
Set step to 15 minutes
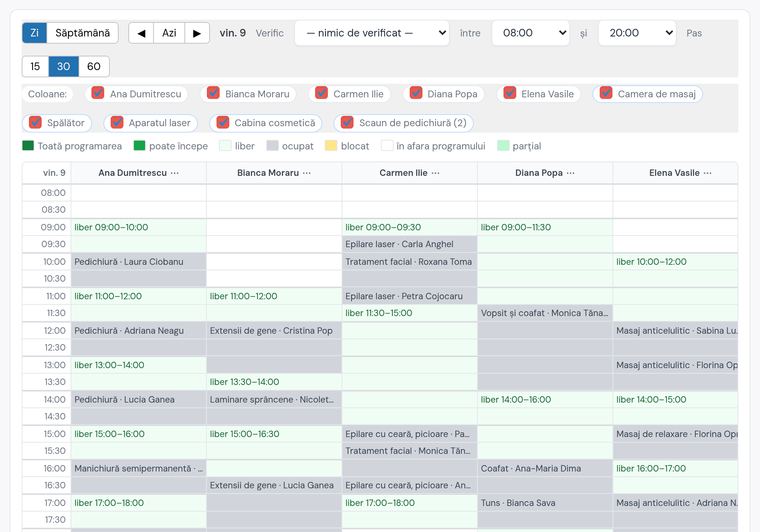[35, 66]
